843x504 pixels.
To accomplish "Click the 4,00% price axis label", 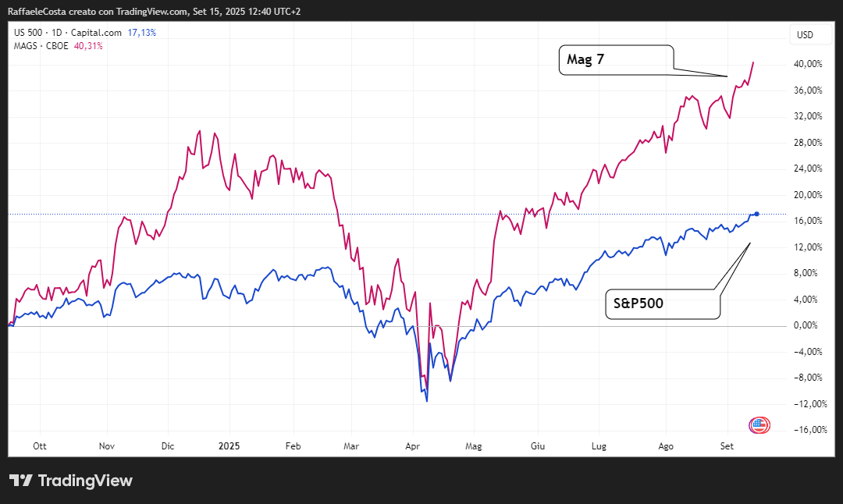I will click(x=806, y=300).
